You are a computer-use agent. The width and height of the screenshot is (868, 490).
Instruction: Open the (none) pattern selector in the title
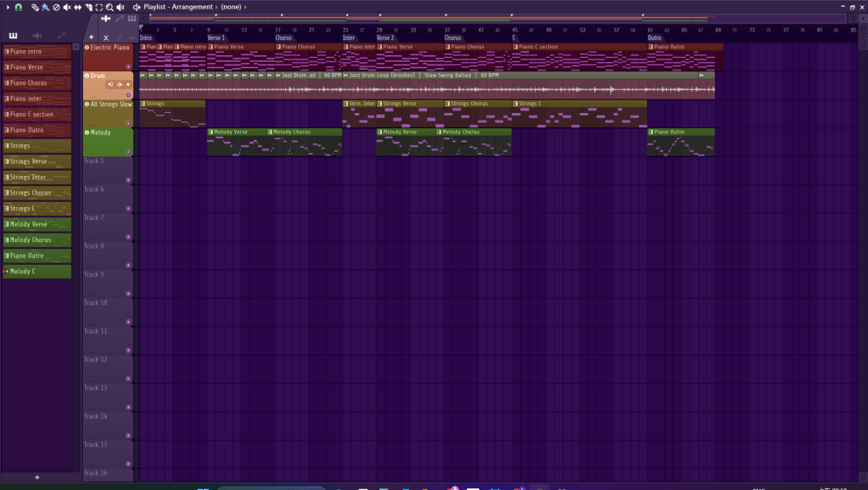(232, 7)
